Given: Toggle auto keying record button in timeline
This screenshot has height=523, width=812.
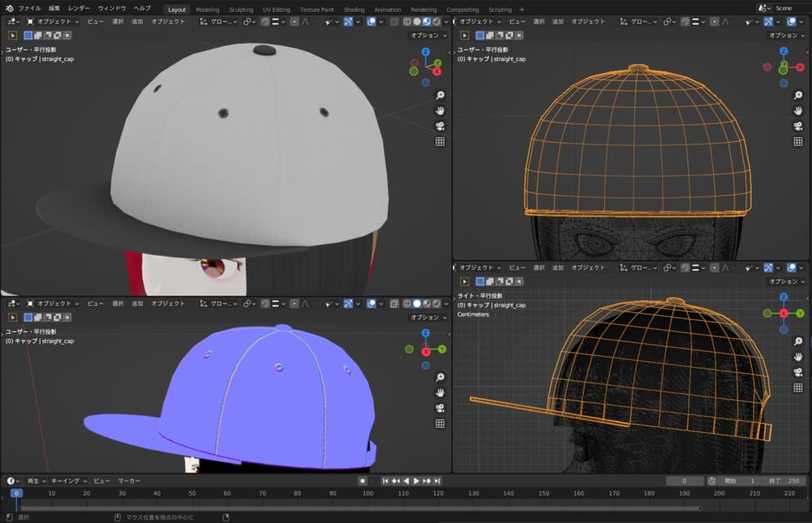Looking at the screenshot, I should [362, 481].
